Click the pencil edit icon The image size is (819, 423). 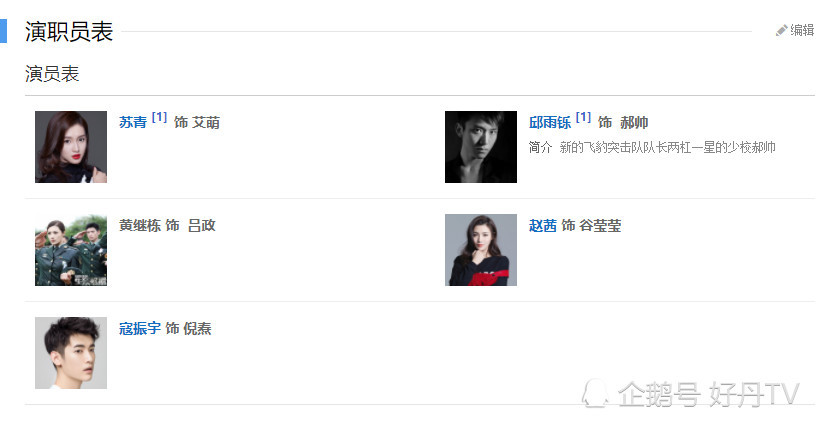click(781, 31)
